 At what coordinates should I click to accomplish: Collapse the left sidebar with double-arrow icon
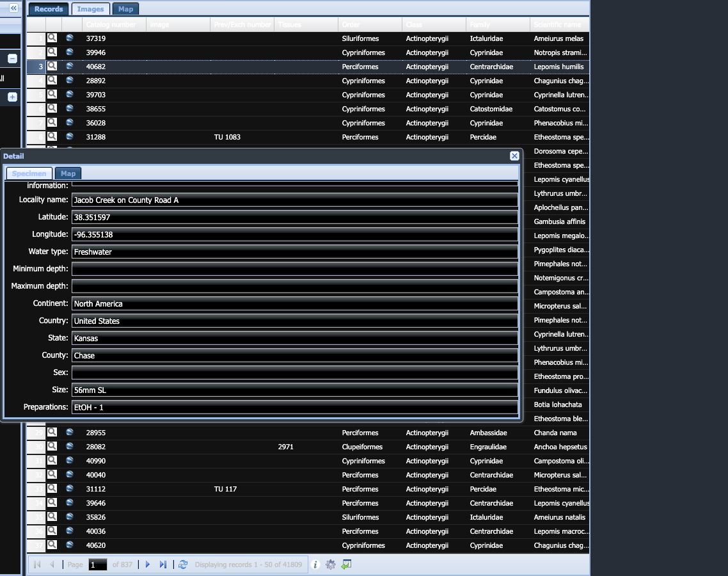click(x=13, y=8)
